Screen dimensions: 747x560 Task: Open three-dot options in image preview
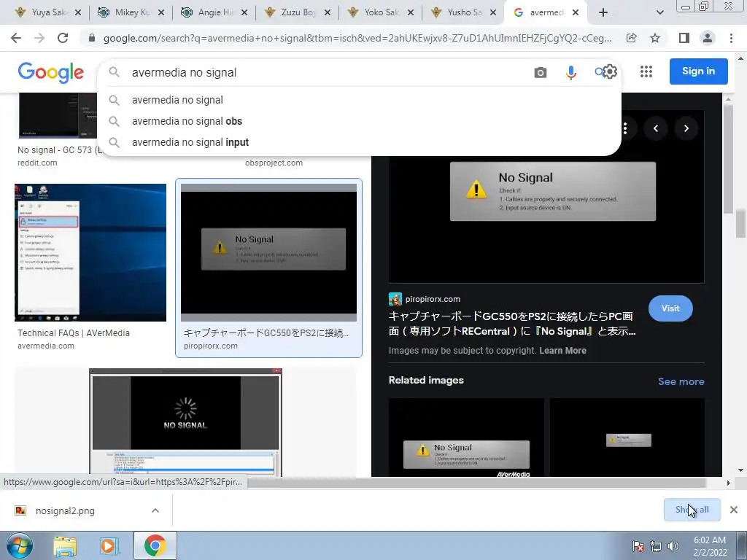(625, 128)
